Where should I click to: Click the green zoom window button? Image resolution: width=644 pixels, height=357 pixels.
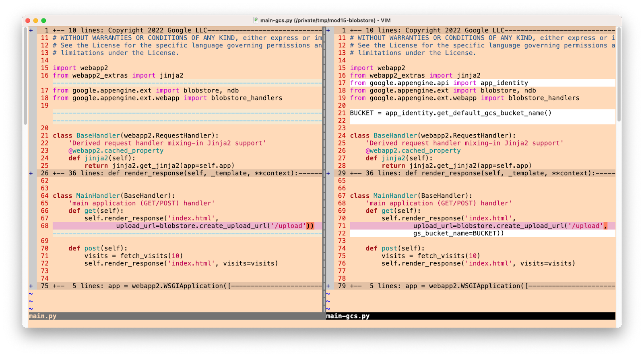(x=43, y=21)
